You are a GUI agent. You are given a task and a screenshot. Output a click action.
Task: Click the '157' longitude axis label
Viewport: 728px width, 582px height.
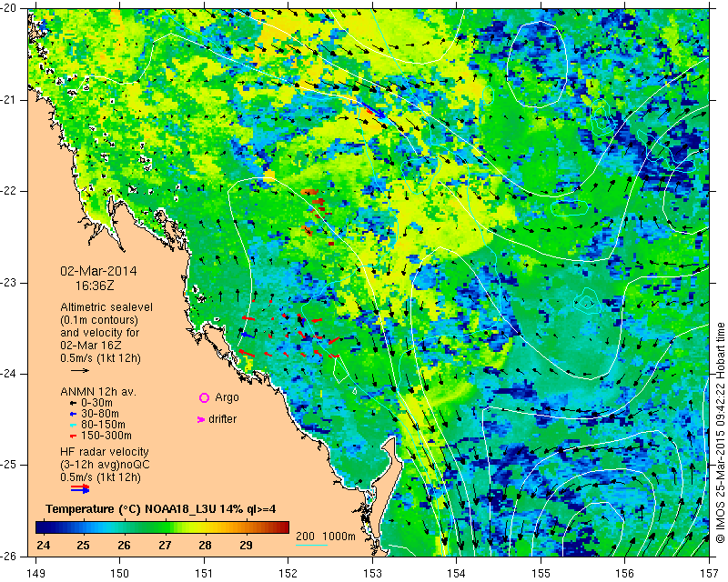click(x=709, y=574)
